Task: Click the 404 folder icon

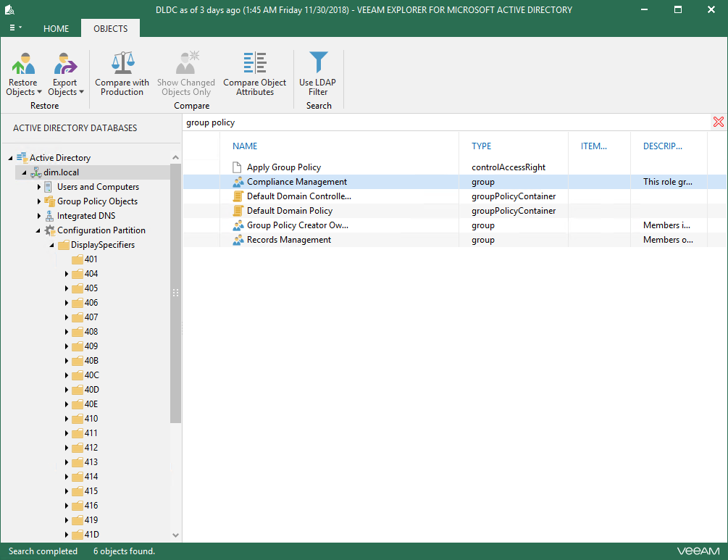Action: coord(78,274)
